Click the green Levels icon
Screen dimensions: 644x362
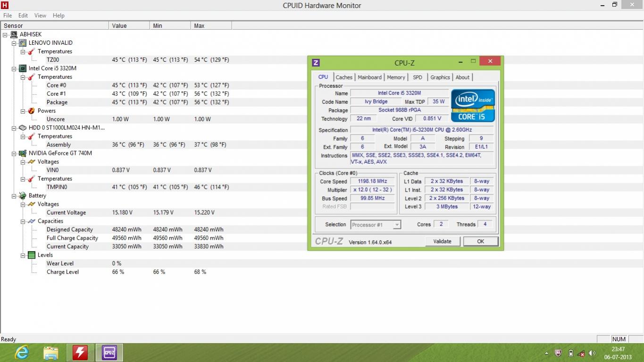pyautogui.click(x=32, y=255)
